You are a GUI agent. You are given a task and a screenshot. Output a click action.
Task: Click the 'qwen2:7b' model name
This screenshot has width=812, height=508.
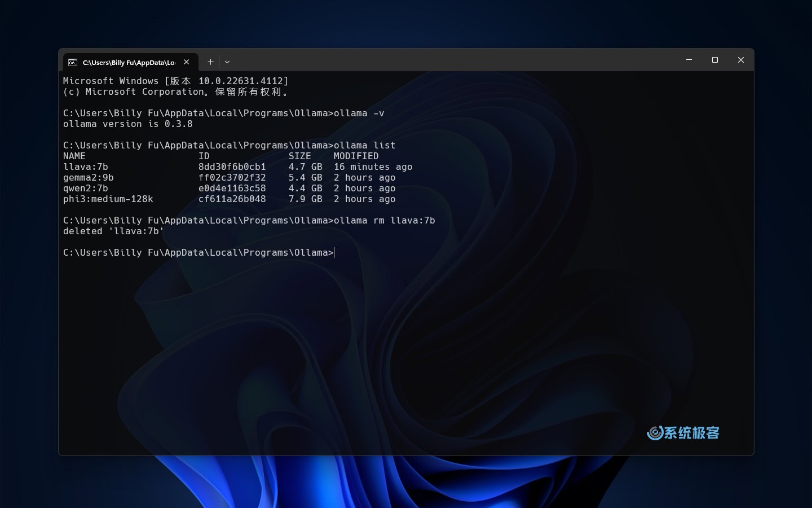(x=86, y=188)
